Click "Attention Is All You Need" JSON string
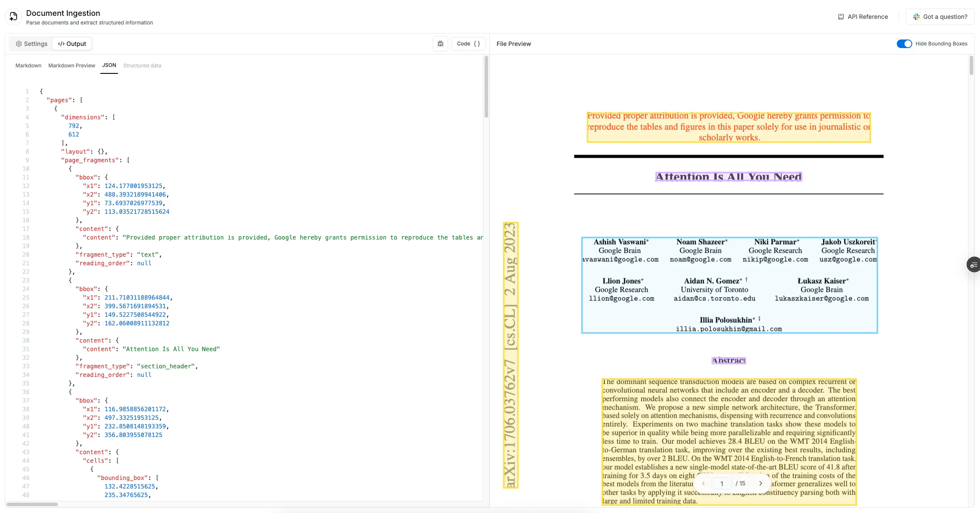Viewport: 980px width, 513px height. click(x=171, y=349)
